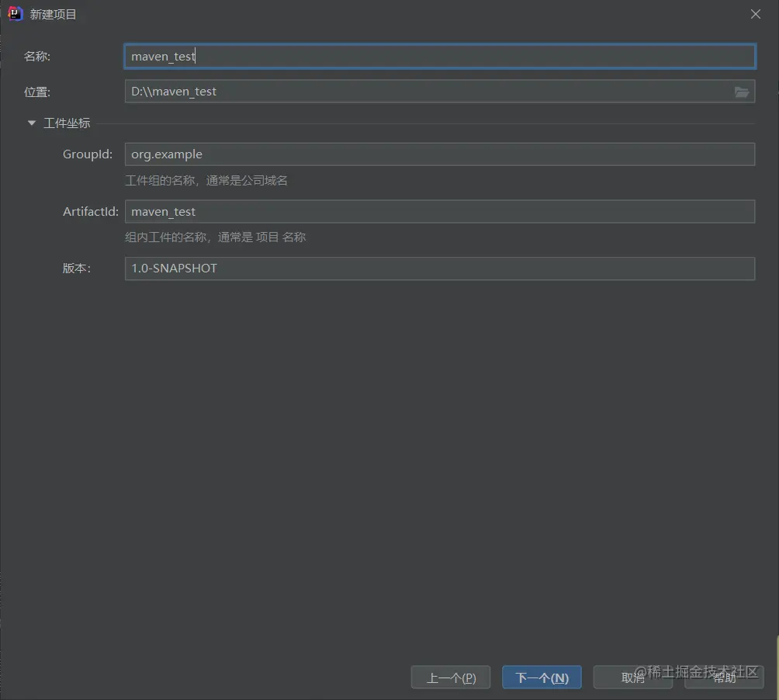779x700 pixels.
Task: Click the 位置: label
Action: point(37,92)
